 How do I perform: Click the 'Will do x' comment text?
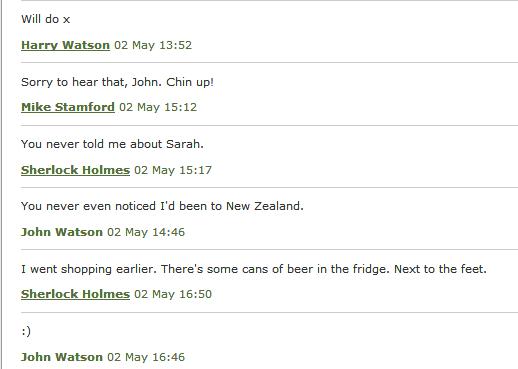click(x=46, y=19)
